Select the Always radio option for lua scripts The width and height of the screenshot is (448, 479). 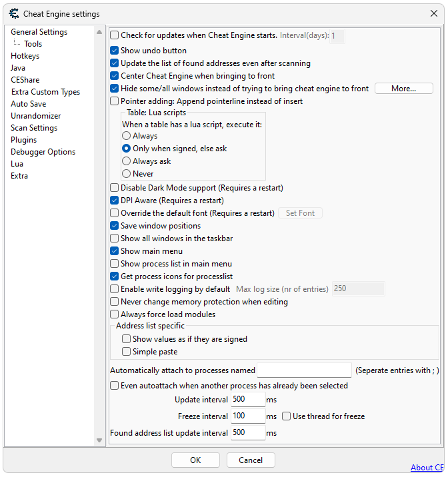pos(126,136)
